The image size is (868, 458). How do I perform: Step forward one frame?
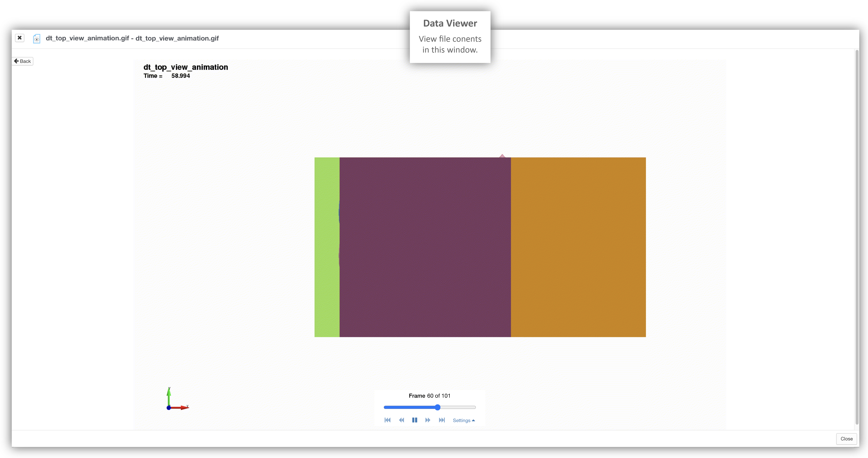428,420
